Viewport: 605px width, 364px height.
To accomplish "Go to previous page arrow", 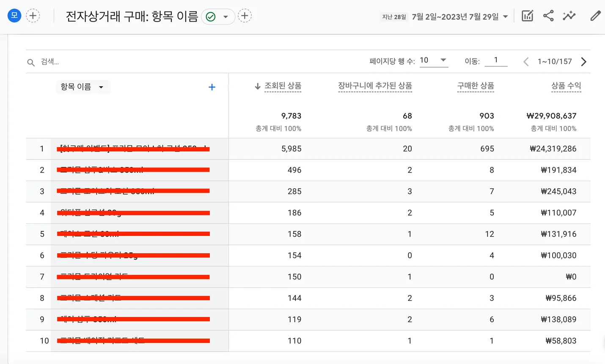I will click(526, 62).
